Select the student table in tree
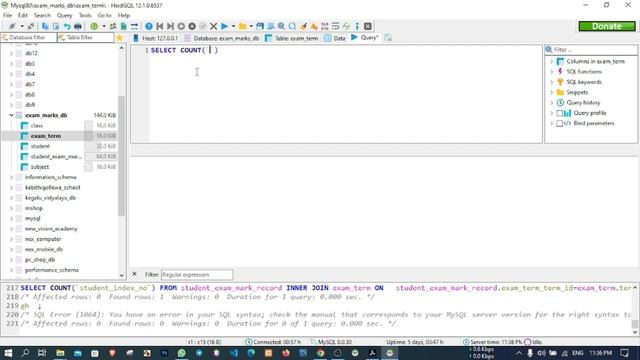Image resolution: width=640 pixels, height=360 pixels. tap(40, 146)
